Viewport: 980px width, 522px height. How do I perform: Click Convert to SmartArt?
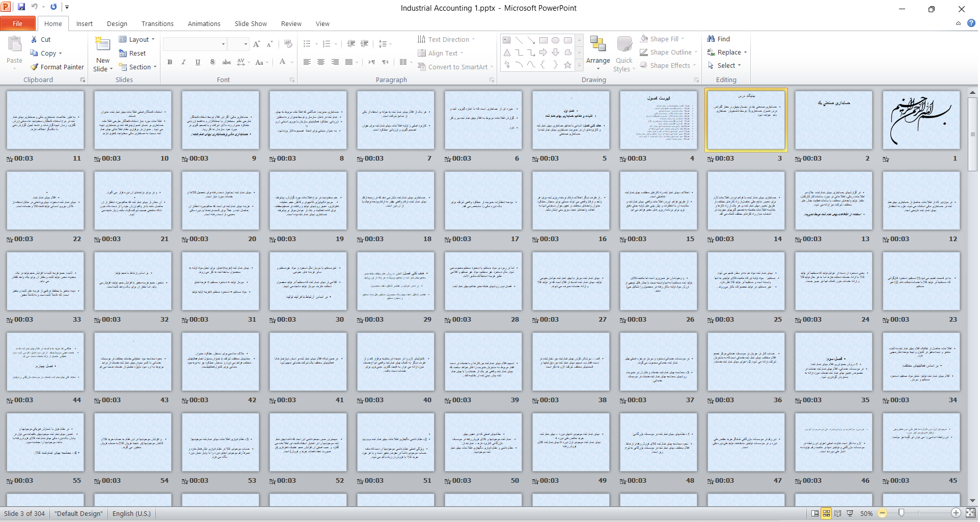[455, 67]
